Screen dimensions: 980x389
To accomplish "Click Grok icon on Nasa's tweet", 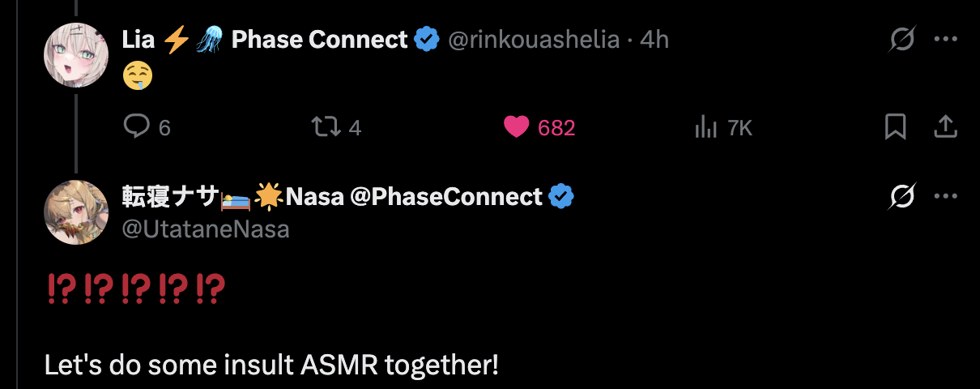I will coord(902,196).
